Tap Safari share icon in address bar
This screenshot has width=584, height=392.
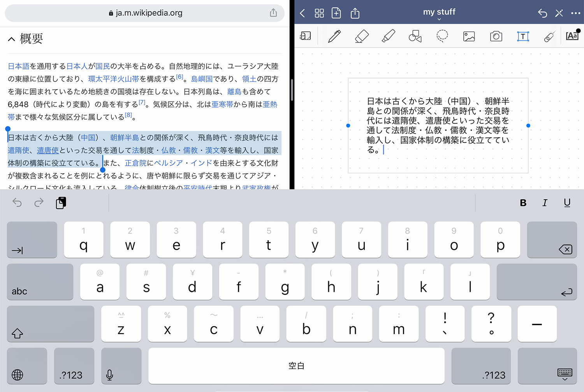pos(273,13)
